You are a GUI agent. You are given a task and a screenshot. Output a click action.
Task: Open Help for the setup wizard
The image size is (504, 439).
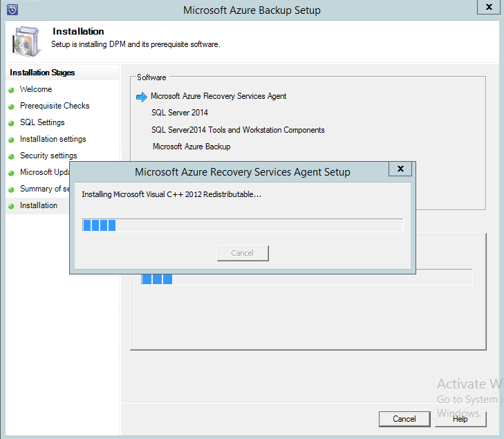point(460,419)
